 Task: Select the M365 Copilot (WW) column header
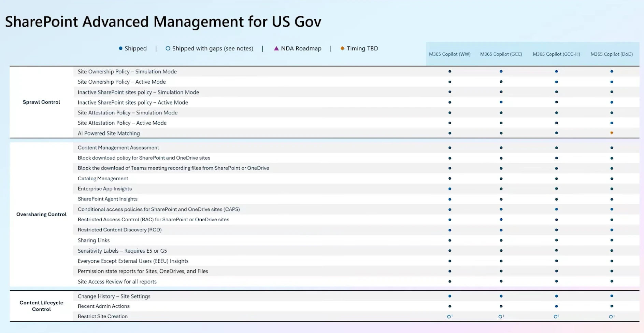click(450, 54)
